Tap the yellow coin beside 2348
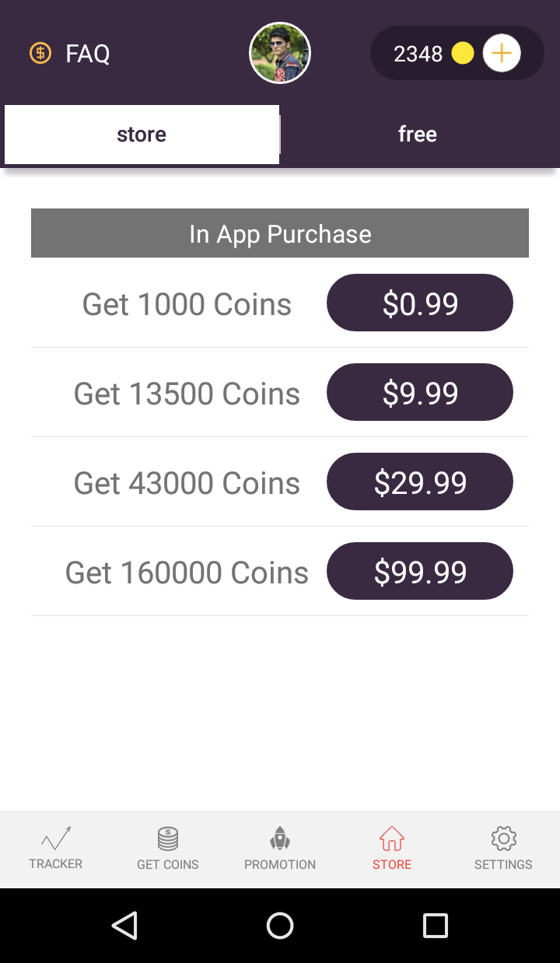 463,54
